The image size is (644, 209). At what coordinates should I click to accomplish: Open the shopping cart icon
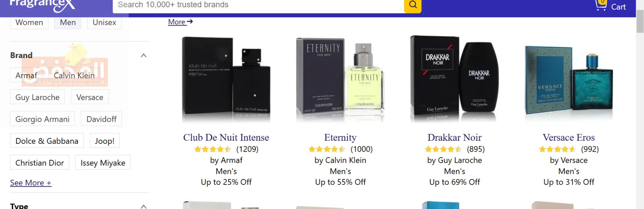(601, 6)
